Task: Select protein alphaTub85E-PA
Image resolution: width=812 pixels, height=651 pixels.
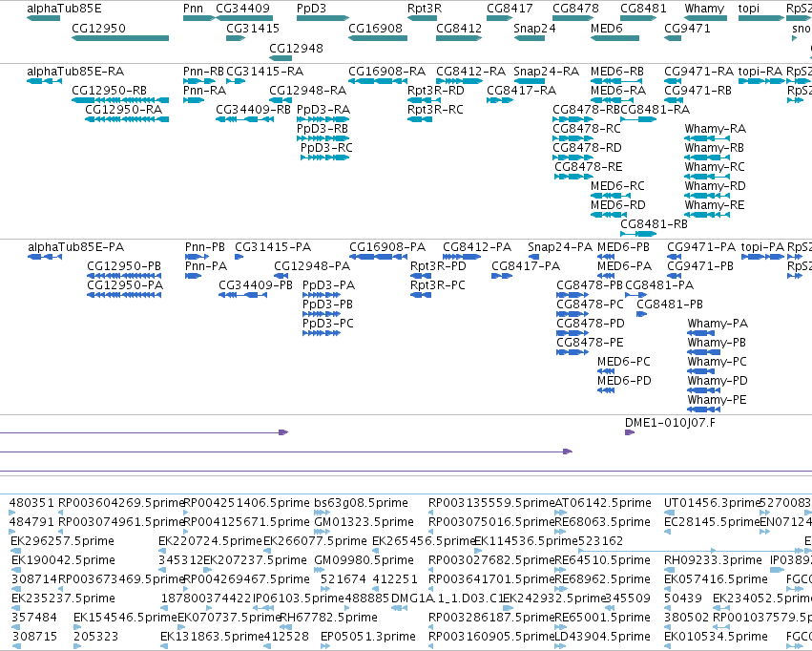Action: point(76,247)
